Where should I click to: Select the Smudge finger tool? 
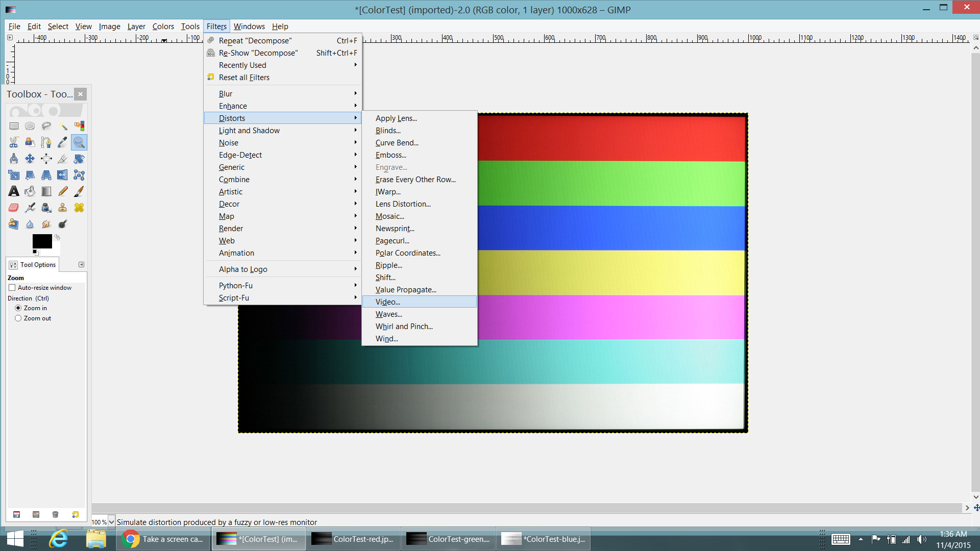[46, 224]
